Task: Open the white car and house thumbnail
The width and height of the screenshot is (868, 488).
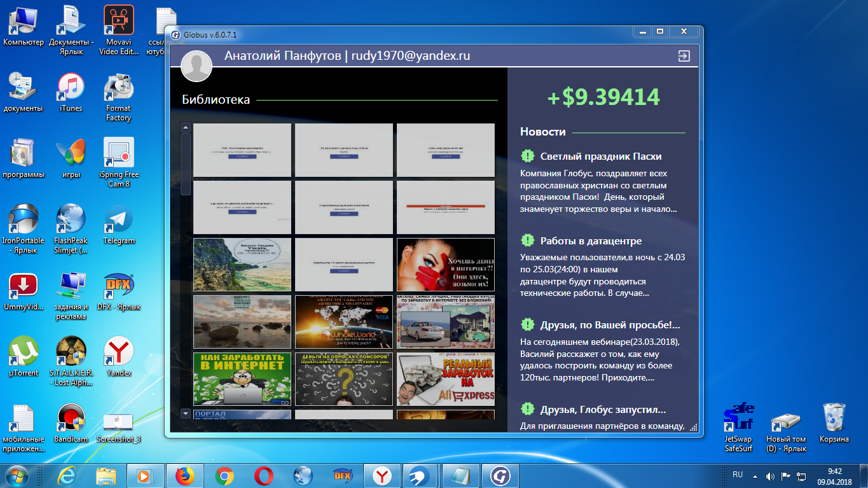Action: (x=445, y=322)
